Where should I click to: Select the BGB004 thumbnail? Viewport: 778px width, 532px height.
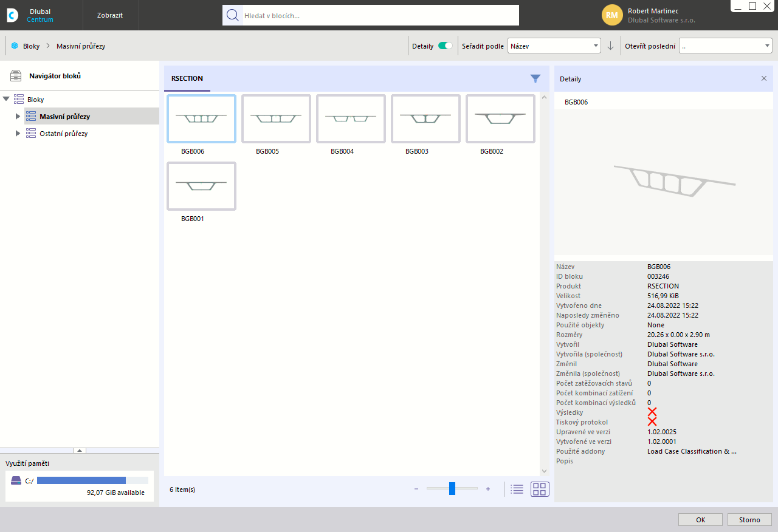351,119
